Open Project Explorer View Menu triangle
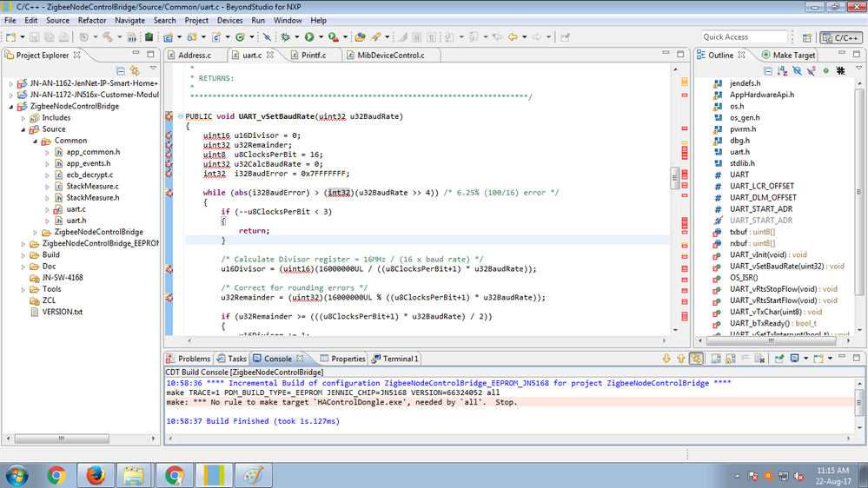This screenshot has height=488, width=868. [153, 69]
